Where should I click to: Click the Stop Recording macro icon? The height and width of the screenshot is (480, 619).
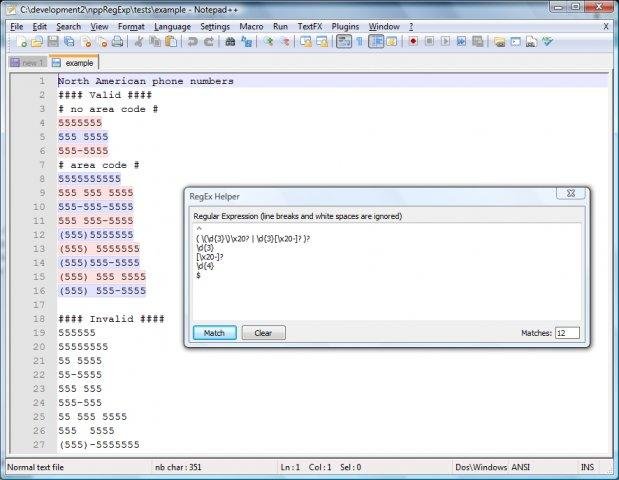(430, 41)
